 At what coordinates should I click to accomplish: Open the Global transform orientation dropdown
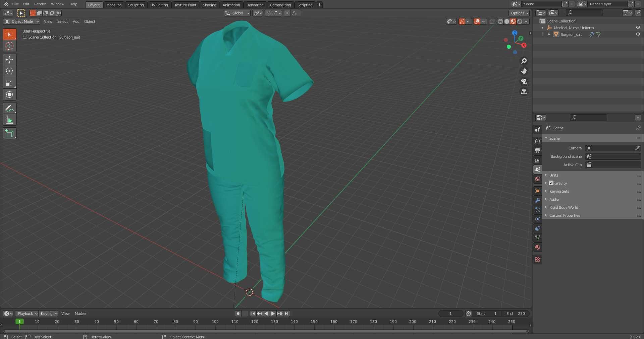pyautogui.click(x=237, y=13)
